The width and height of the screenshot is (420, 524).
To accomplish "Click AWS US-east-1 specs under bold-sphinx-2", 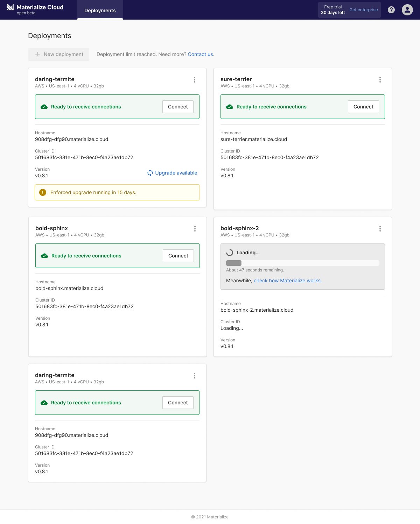I will coord(255,235).
